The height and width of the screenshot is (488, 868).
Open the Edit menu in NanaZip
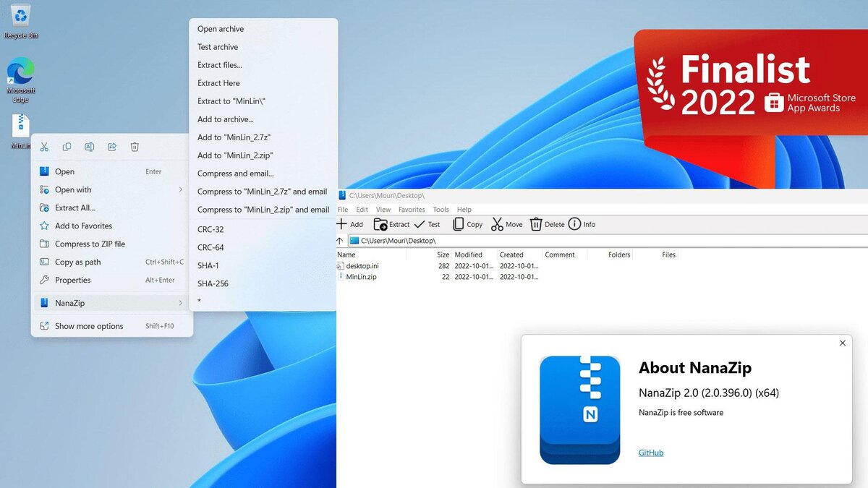tap(362, 210)
